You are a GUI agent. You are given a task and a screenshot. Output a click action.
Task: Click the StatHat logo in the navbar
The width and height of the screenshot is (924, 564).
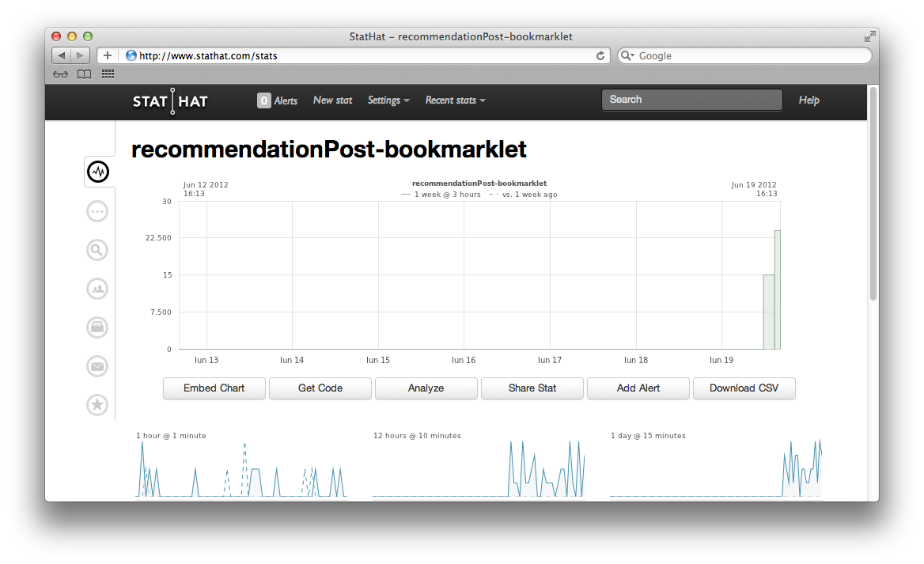point(169,101)
